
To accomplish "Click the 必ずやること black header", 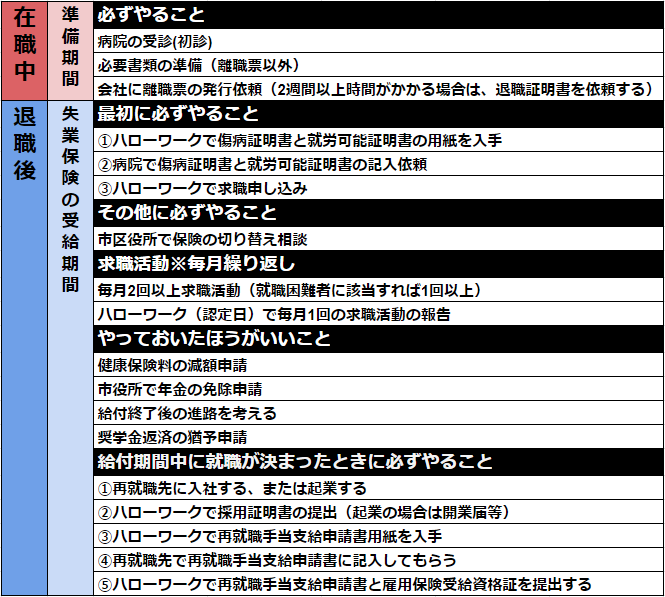I will coord(378,16).
